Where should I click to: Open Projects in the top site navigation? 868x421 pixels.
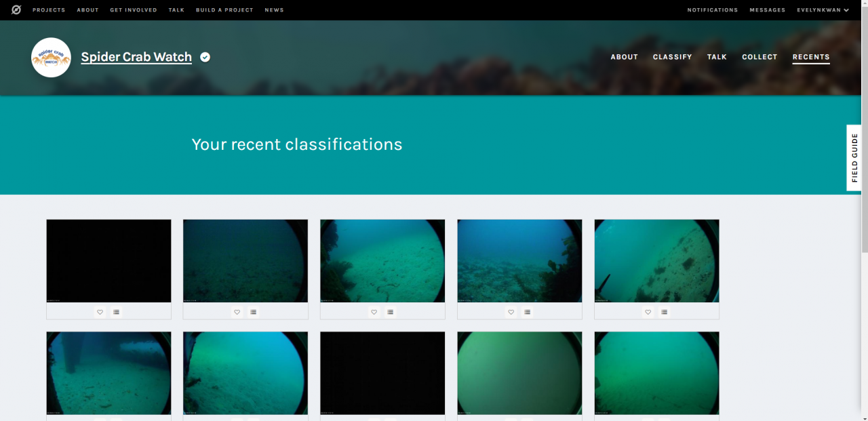tap(49, 10)
